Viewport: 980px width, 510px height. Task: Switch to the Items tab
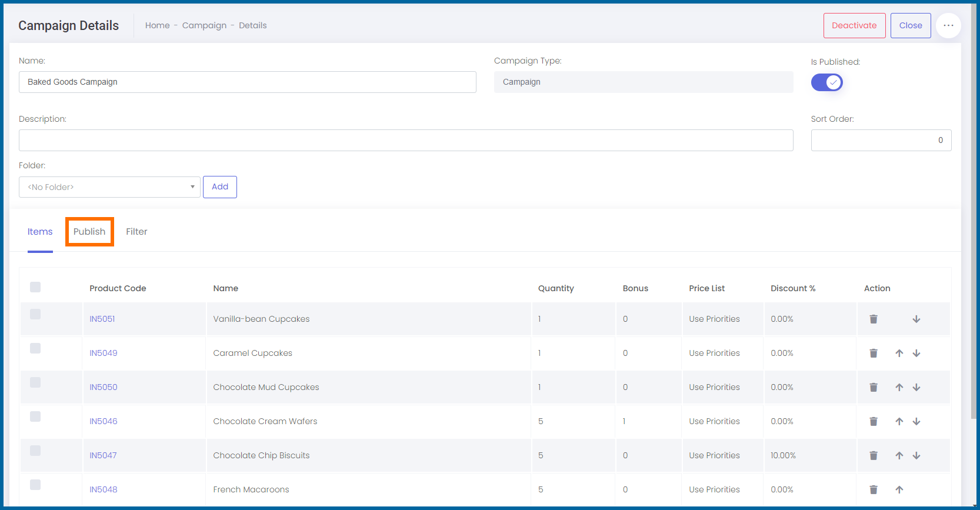(40, 232)
